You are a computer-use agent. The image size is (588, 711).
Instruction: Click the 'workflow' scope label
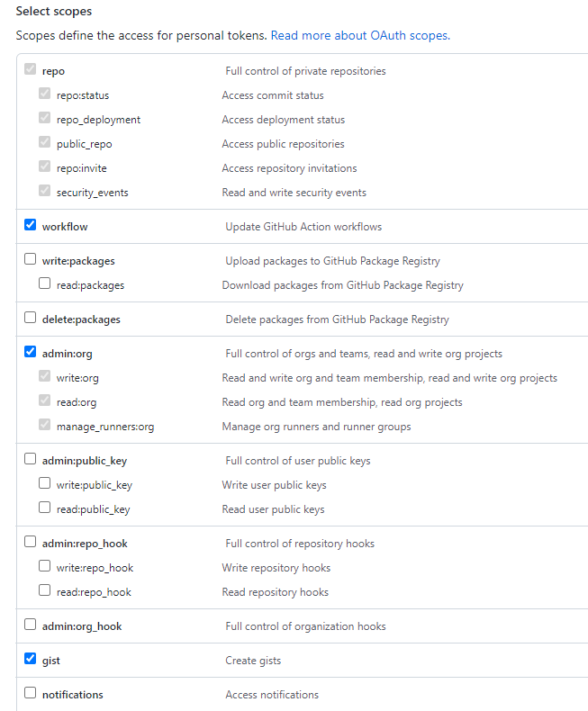65,227
